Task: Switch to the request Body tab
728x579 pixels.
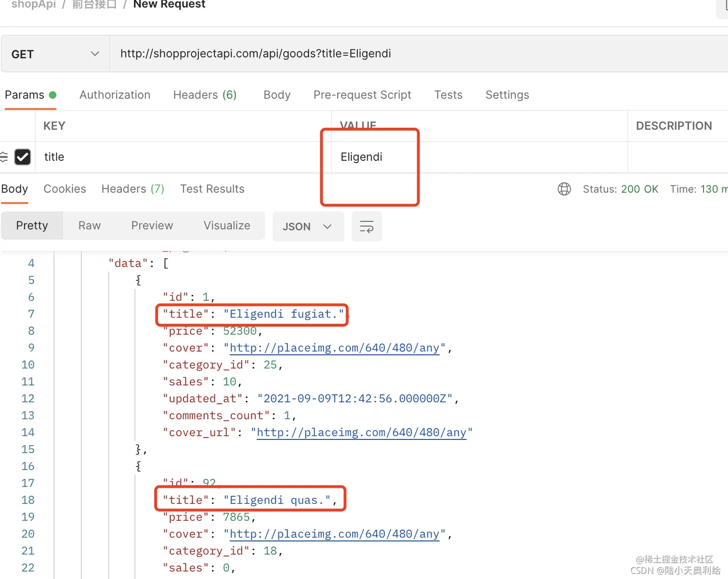Action: (277, 95)
